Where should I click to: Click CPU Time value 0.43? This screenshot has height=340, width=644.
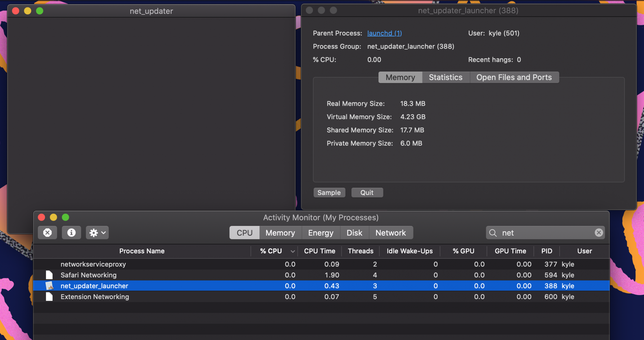tap(332, 286)
